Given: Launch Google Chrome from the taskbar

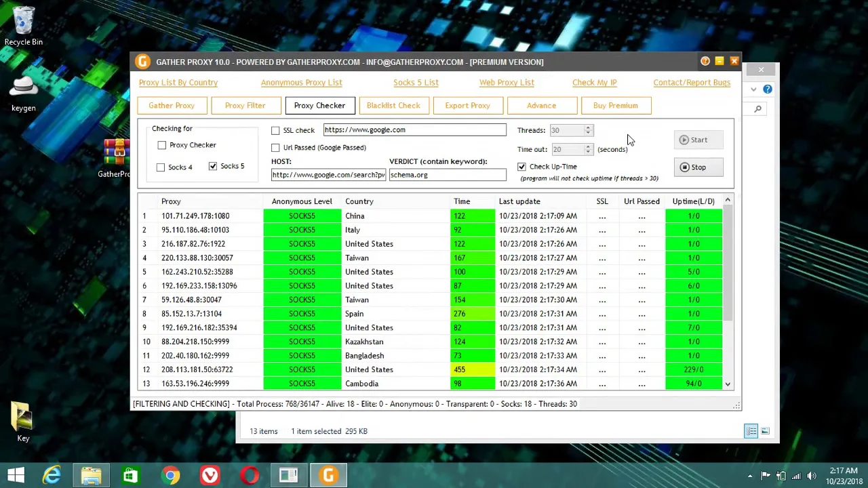Looking at the screenshot, I should click(x=170, y=475).
